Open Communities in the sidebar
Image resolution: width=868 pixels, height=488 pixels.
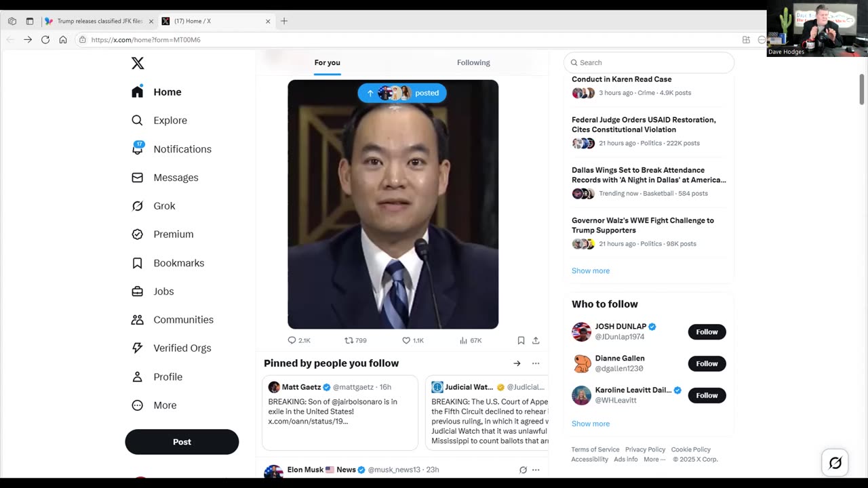(x=172, y=320)
